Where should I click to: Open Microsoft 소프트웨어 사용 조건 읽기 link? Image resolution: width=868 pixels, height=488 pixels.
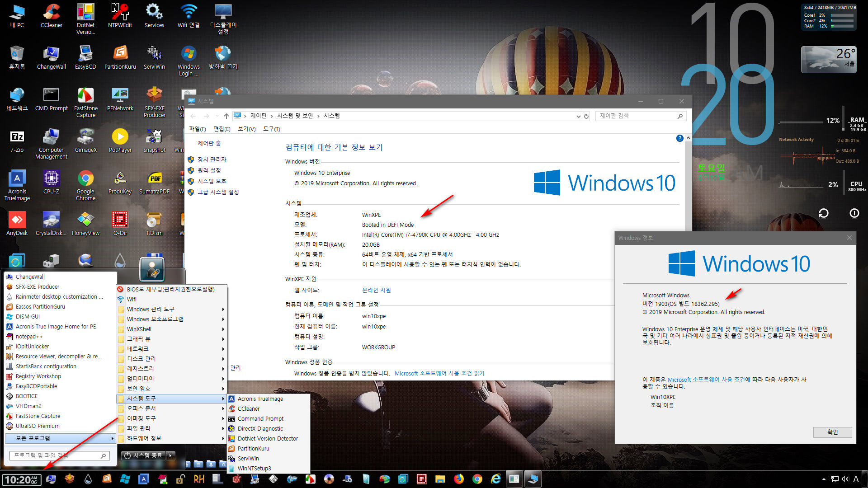[439, 373]
